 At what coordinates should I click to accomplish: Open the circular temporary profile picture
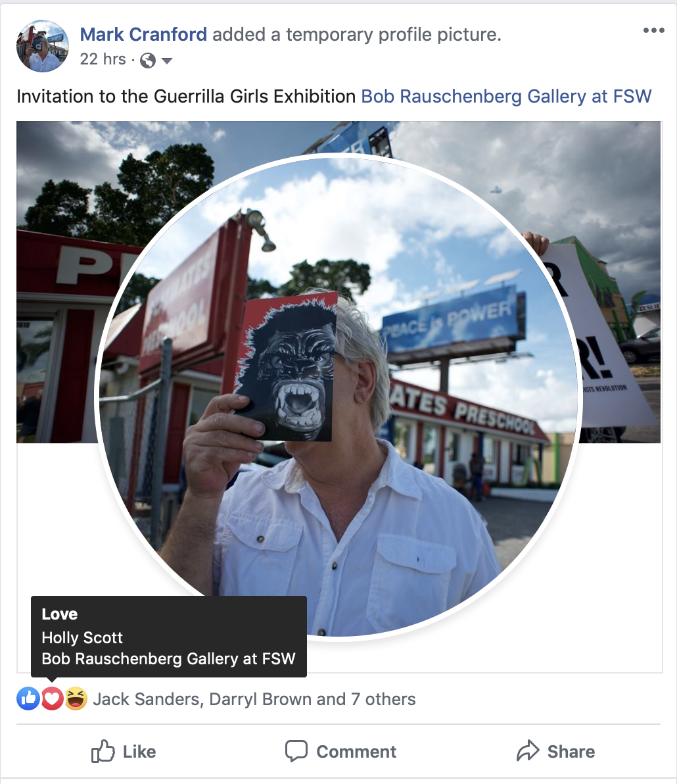pos(338,395)
